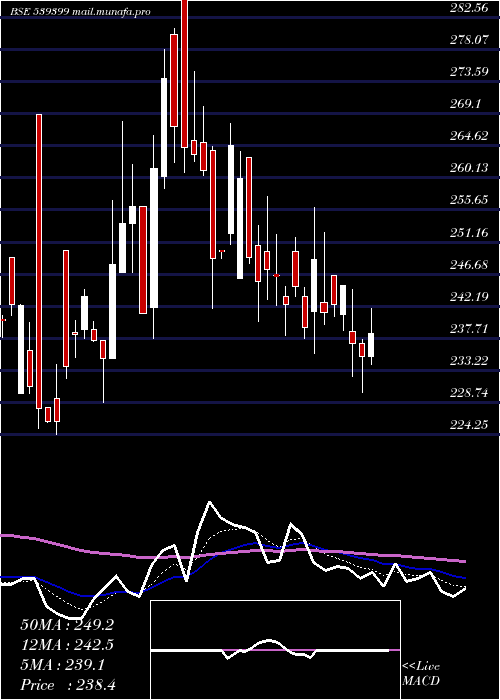Screen dimensions: 500x700
Task: Select the 251.16 price axis label
Action: click(x=469, y=232)
